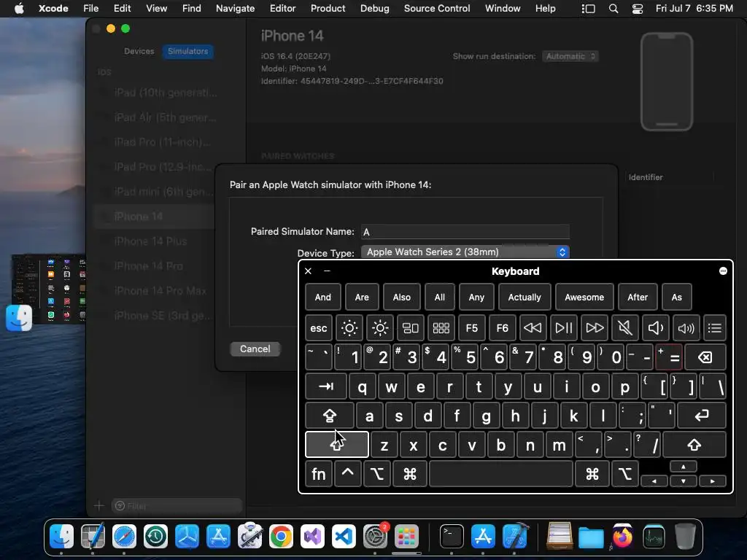Click the play/pause media key
Image resolution: width=747 pixels, height=560 pixels.
click(564, 328)
